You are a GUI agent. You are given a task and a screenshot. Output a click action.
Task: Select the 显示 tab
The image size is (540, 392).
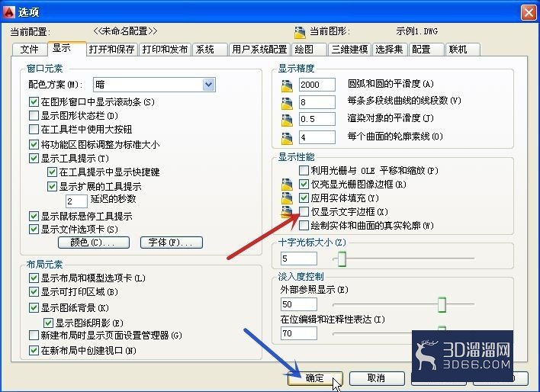pos(66,48)
